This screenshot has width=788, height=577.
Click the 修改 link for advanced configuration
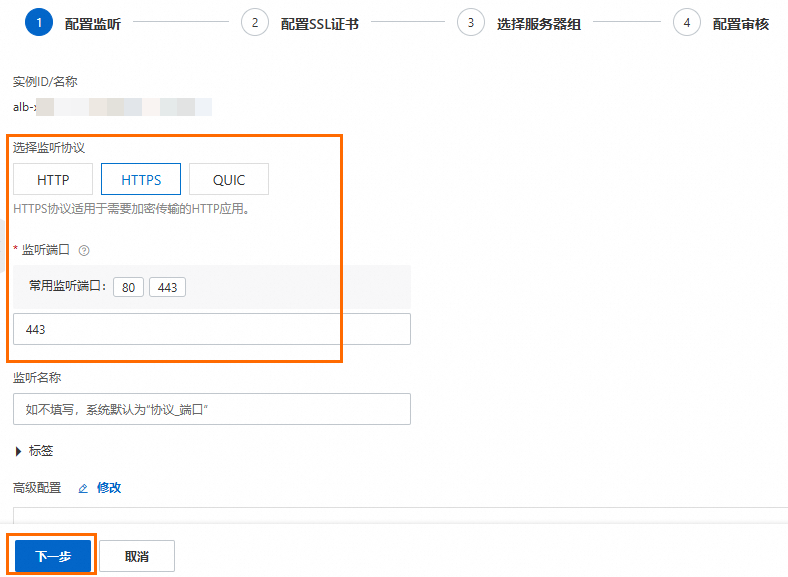[109, 488]
